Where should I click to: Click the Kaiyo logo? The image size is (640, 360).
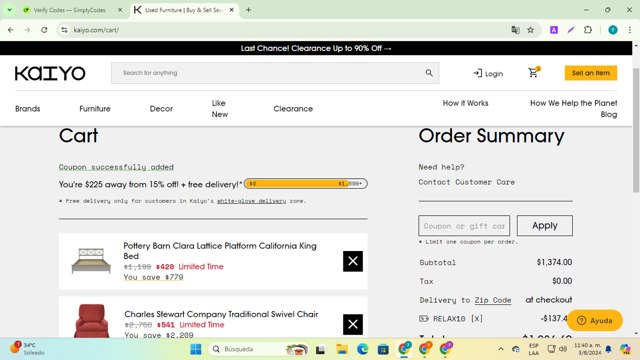pos(50,73)
